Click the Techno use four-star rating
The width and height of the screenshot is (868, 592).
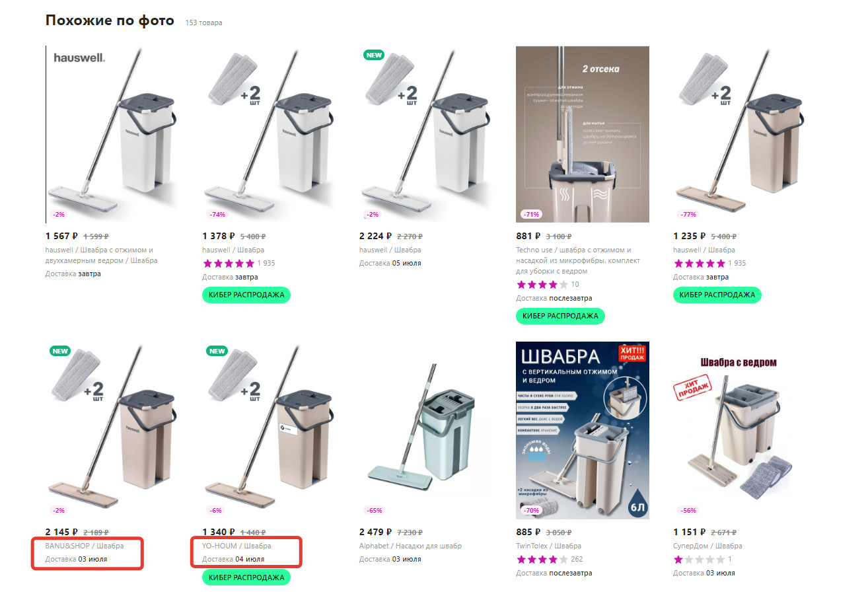[x=542, y=284]
